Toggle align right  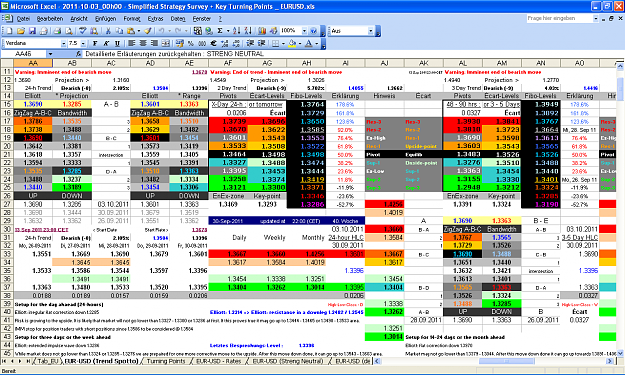point(154,43)
